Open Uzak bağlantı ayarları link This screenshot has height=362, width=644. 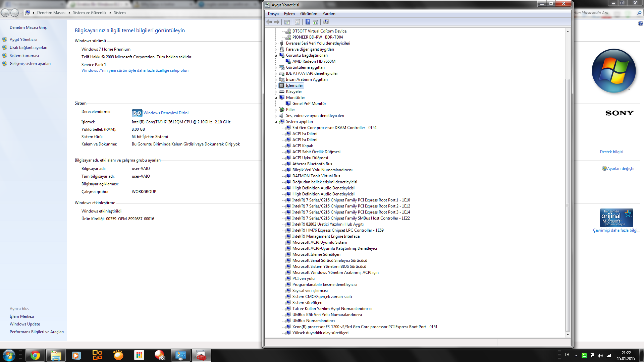(29, 48)
